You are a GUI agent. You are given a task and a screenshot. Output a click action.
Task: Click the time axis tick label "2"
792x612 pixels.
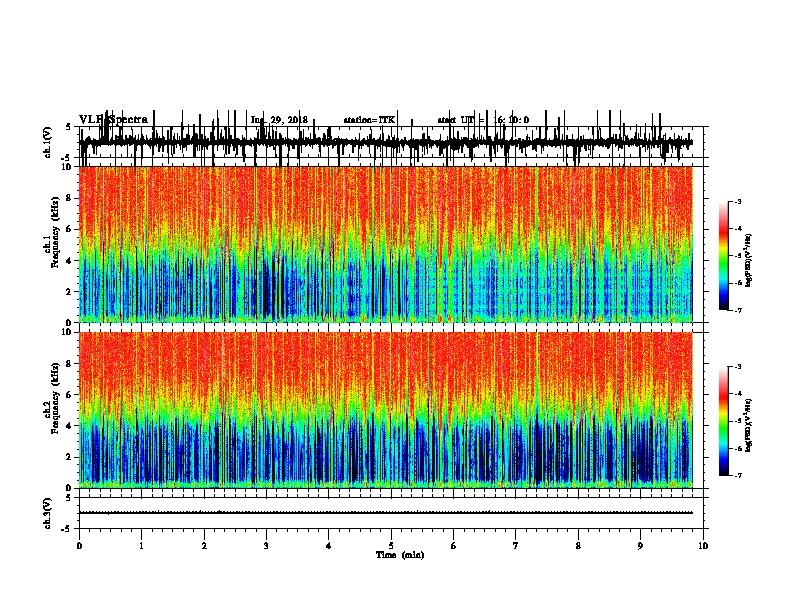click(204, 546)
